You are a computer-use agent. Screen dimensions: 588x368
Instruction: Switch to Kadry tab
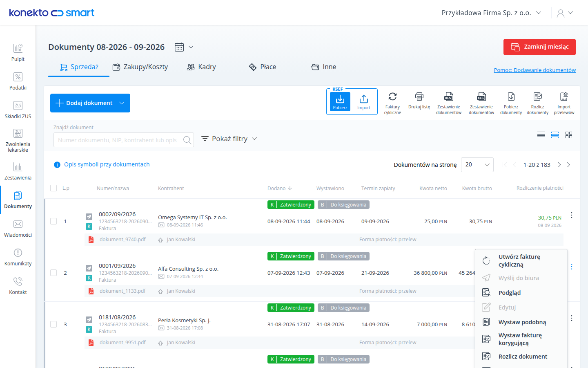(x=201, y=67)
